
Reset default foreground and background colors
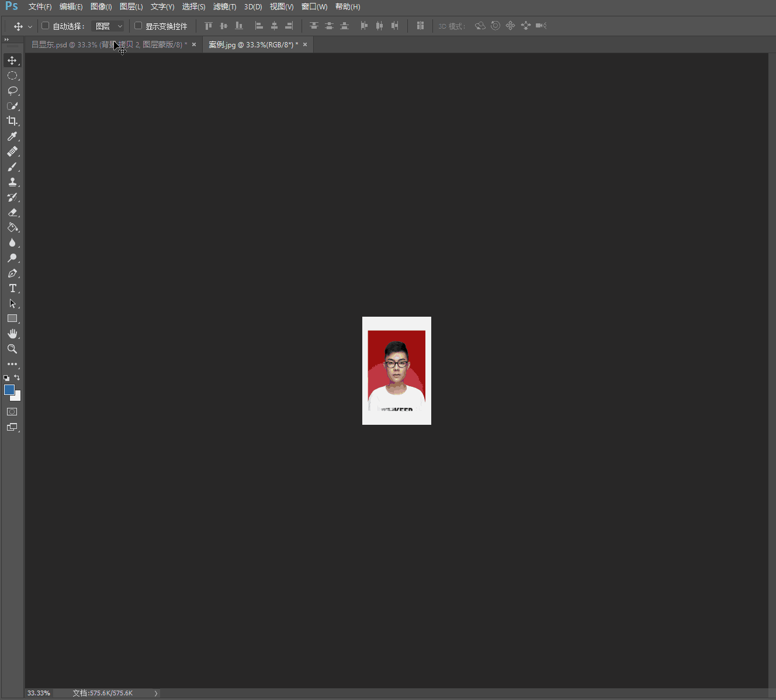pos(6,378)
